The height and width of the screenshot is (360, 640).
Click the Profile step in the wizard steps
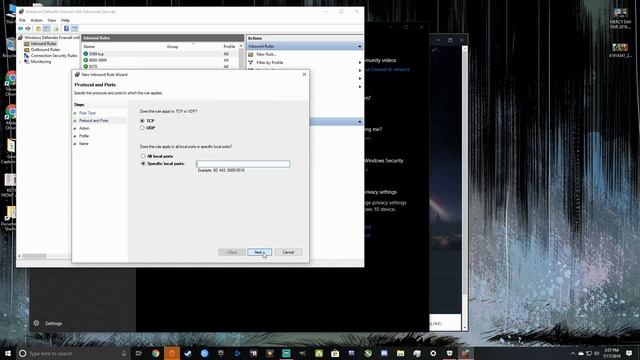point(84,136)
